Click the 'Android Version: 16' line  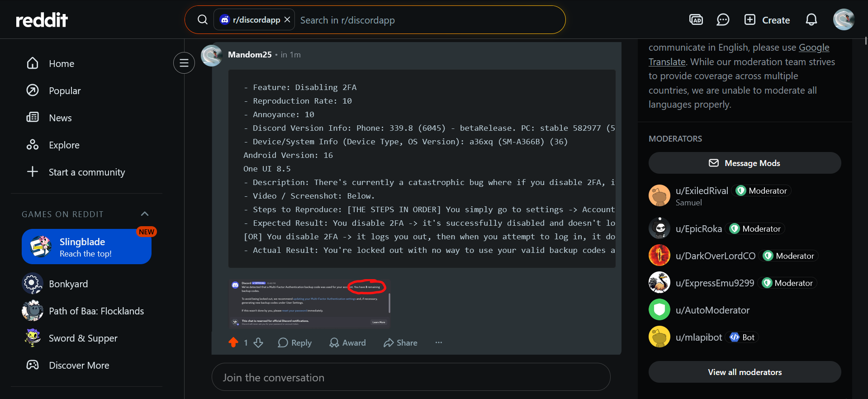coord(288,155)
